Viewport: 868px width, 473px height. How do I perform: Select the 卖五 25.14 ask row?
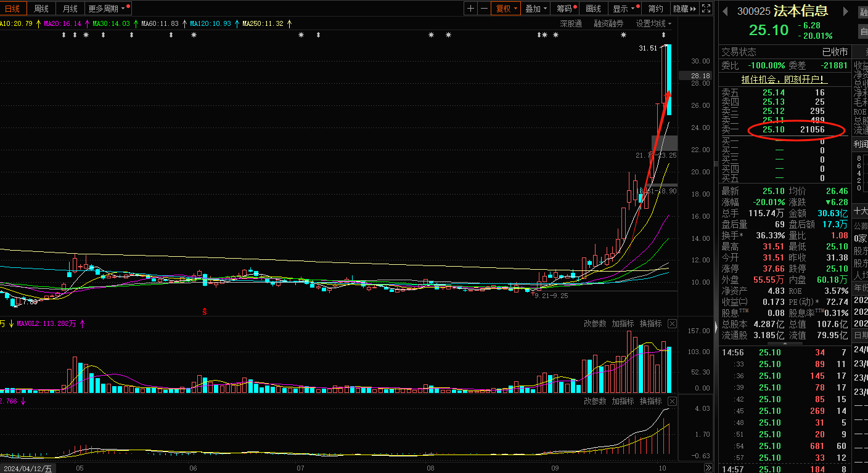[x=784, y=92]
